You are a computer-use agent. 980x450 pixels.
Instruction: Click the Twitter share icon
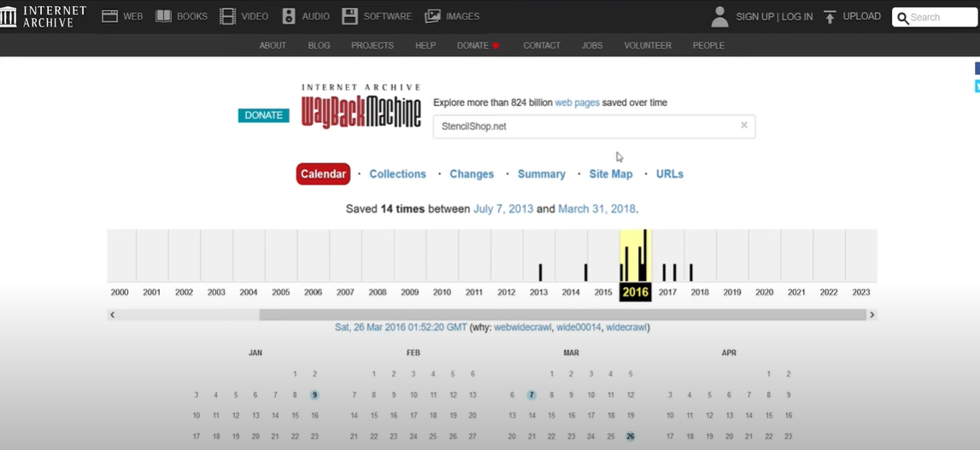[x=977, y=85]
